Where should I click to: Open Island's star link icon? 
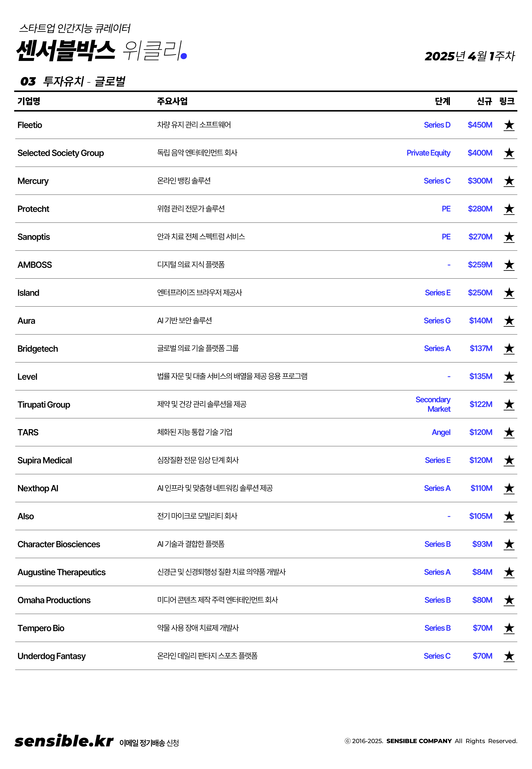(x=509, y=293)
